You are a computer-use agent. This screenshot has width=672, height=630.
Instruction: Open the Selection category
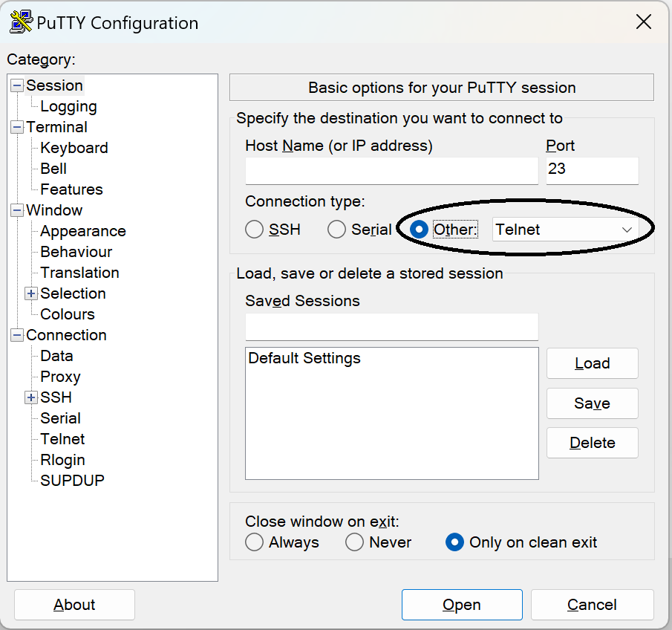[73, 293]
